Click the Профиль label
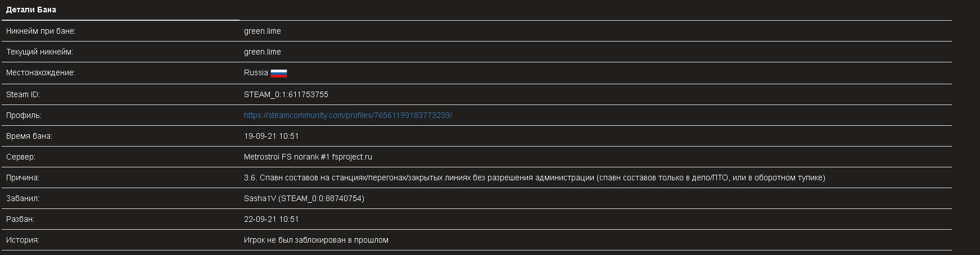Viewport: 980px width, 255px height. 24,115
